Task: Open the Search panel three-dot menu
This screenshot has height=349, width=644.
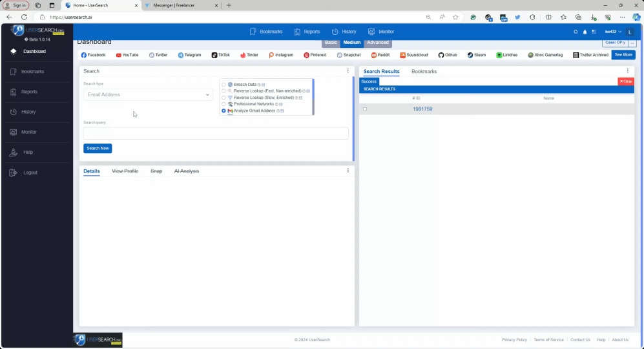Action: click(348, 71)
